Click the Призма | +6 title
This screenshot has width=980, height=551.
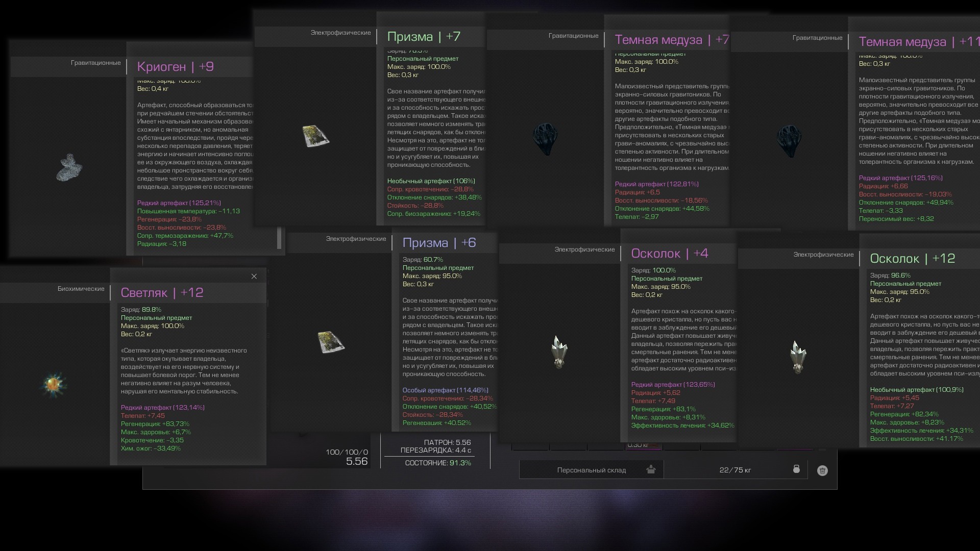[x=439, y=243]
